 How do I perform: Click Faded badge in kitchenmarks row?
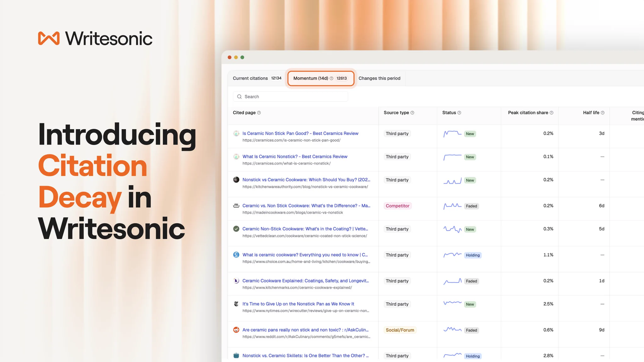(x=471, y=281)
